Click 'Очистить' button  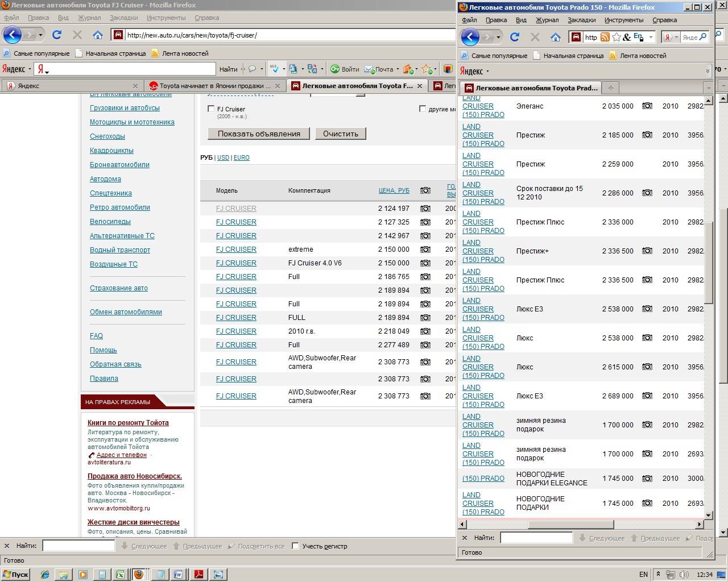pos(341,134)
